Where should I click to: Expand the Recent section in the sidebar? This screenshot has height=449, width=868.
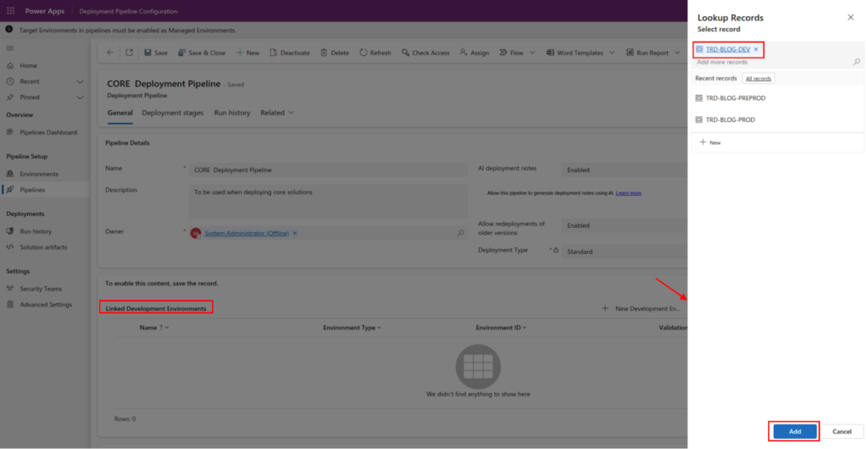click(80, 81)
